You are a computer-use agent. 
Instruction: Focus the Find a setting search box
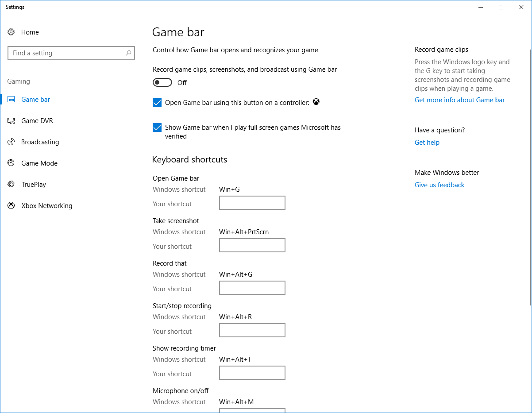tap(71, 53)
